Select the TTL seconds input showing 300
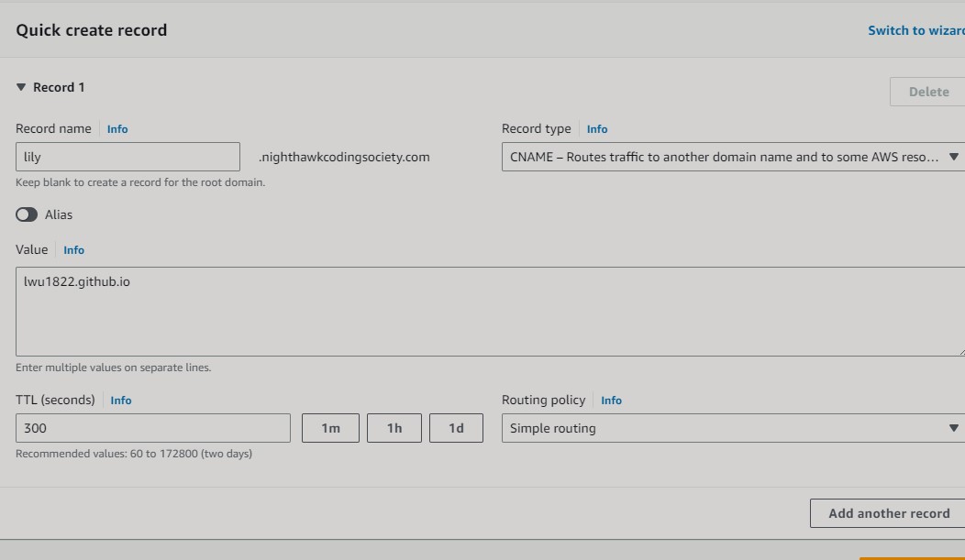Image resolution: width=965 pixels, height=560 pixels. (152, 428)
